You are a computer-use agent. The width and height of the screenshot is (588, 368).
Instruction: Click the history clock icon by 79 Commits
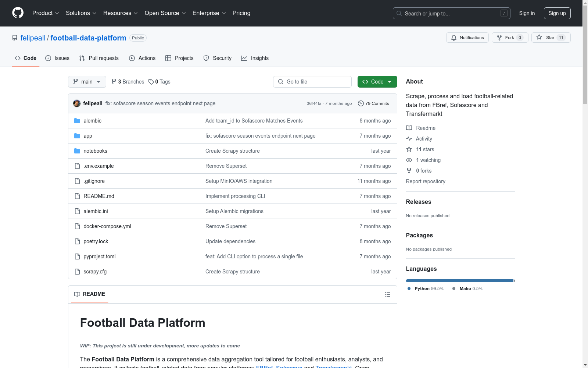click(x=361, y=103)
